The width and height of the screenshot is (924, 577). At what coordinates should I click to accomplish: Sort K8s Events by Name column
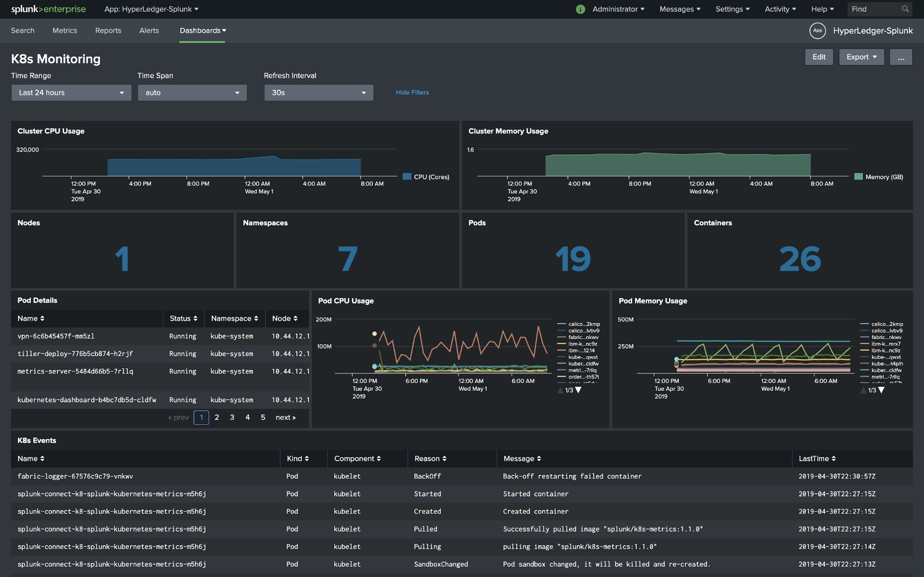[31, 458]
